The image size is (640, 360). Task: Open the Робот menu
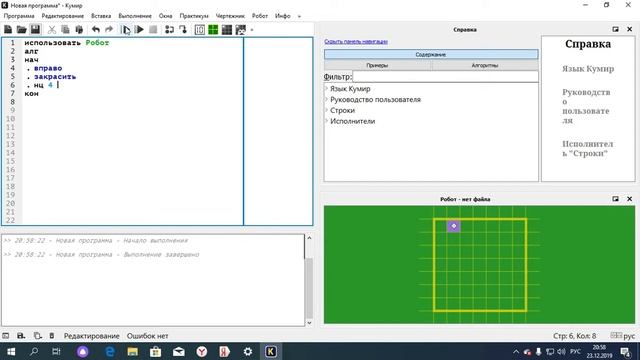[x=260, y=16]
